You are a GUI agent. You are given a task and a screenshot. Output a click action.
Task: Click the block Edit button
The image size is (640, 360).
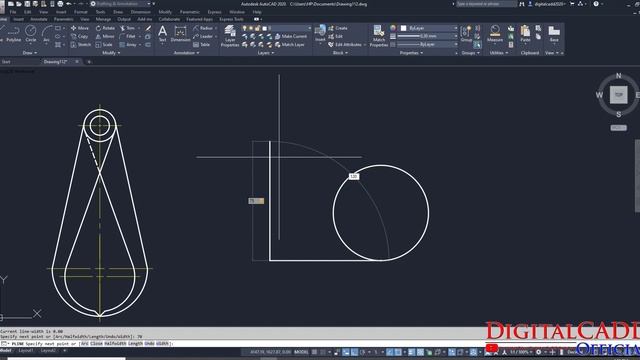(x=336, y=36)
